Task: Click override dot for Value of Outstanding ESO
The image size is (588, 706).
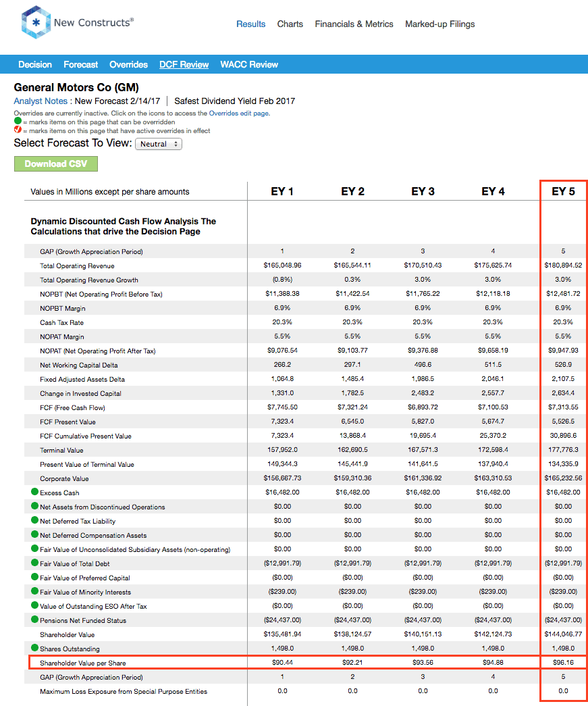Action: (34, 605)
